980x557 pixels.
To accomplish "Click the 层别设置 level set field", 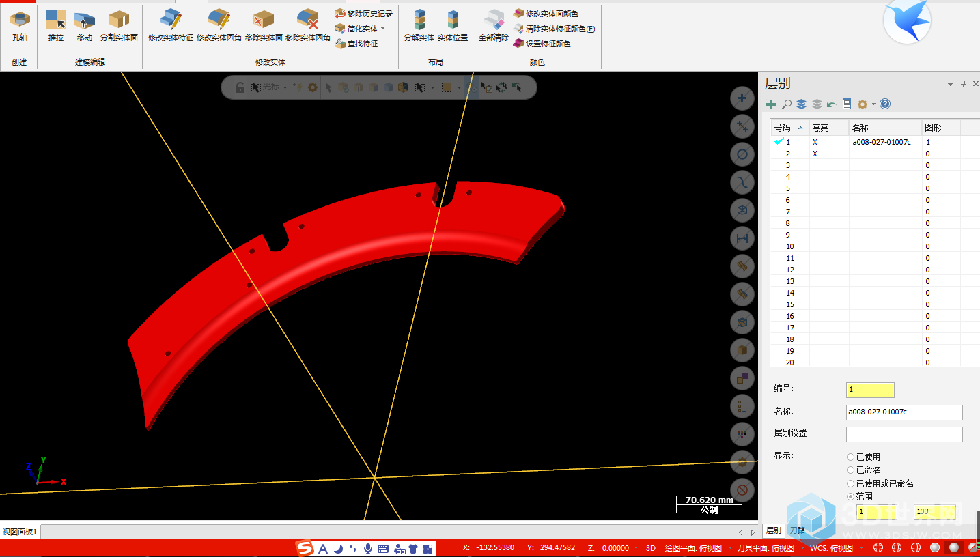I will coord(904,434).
